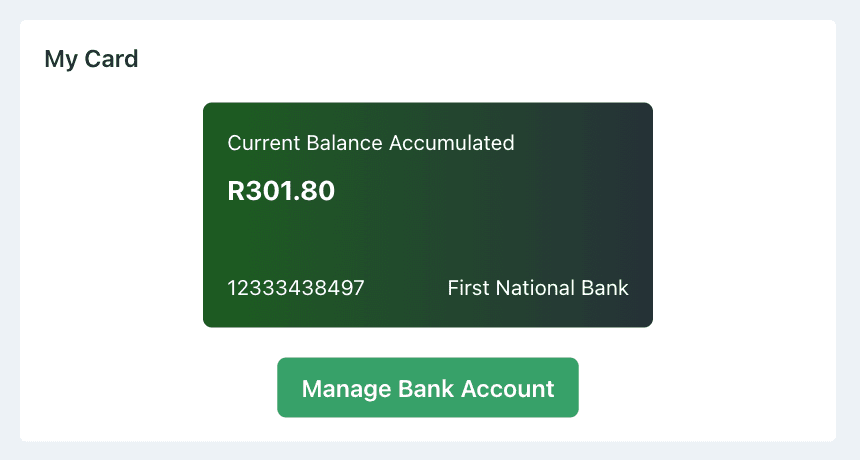This screenshot has height=460, width=860.
Task: Select account number 12333438497
Action: click(x=296, y=289)
